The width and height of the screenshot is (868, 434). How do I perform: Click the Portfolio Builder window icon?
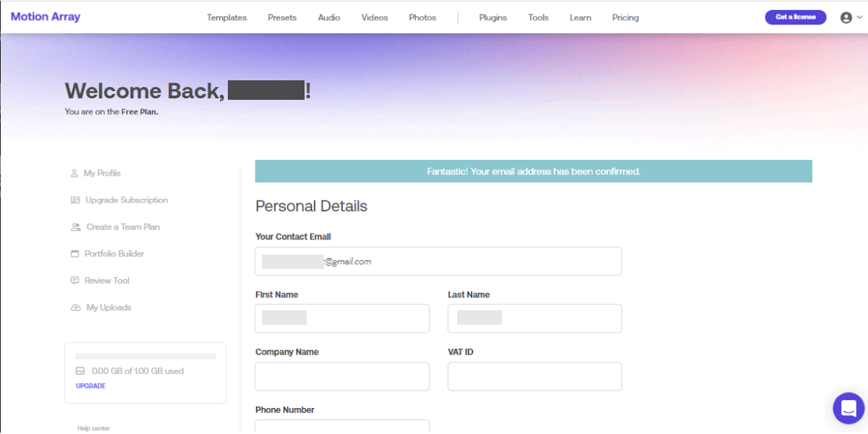pos(75,254)
